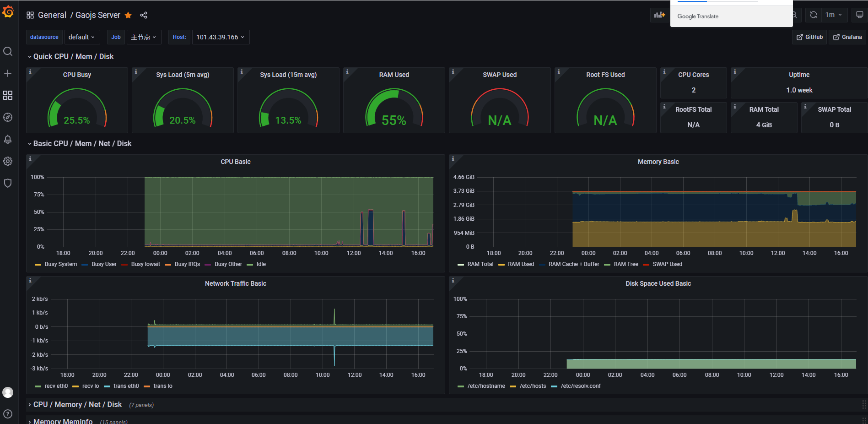Open Grafana home logo
Viewport: 868px width, 424px height.
tap(8, 11)
